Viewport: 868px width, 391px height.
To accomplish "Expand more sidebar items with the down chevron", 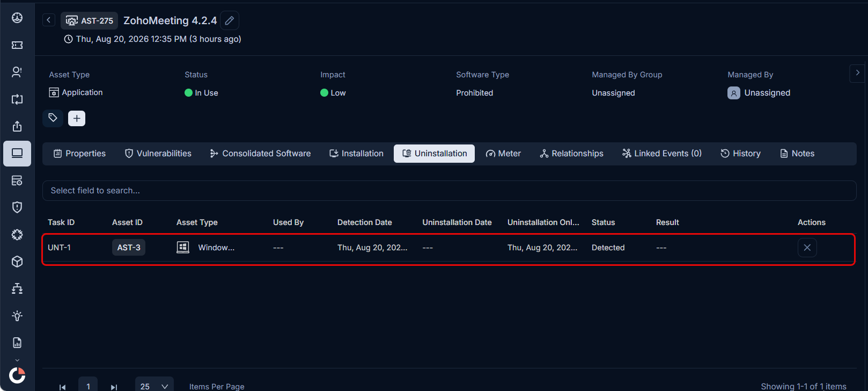I will pyautogui.click(x=17, y=360).
